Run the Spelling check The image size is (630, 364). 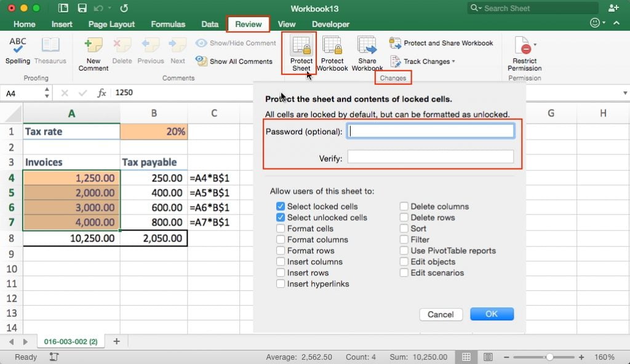click(x=18, y=50)
